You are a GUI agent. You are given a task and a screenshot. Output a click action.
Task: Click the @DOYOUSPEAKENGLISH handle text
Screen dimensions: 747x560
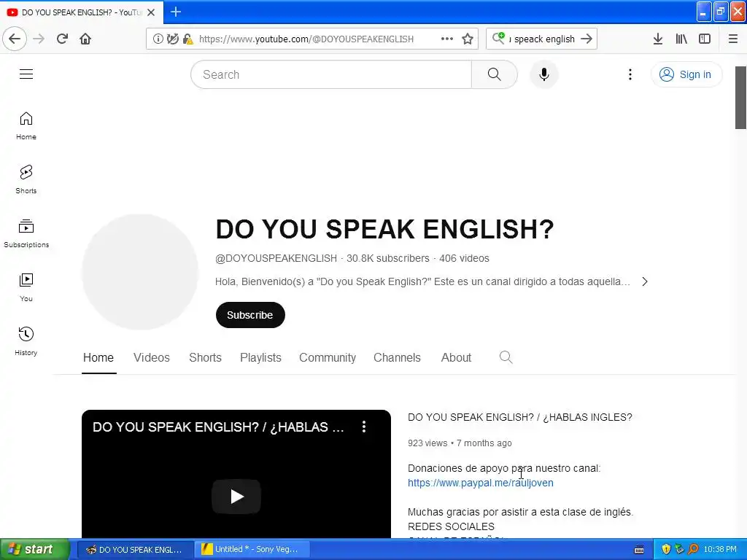click(276, 258)
